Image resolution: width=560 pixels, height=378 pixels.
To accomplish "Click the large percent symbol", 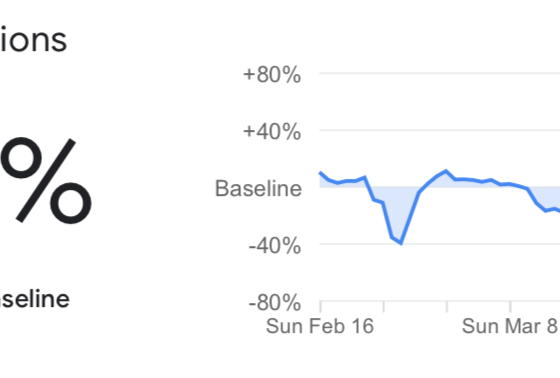I will pyautogui.click(x=46, y=180).
